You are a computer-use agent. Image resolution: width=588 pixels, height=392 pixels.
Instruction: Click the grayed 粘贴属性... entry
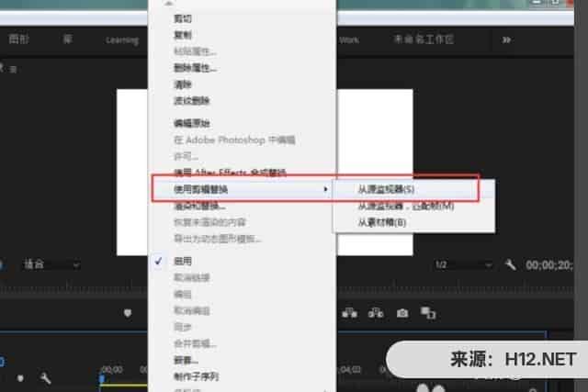point(195,51)
